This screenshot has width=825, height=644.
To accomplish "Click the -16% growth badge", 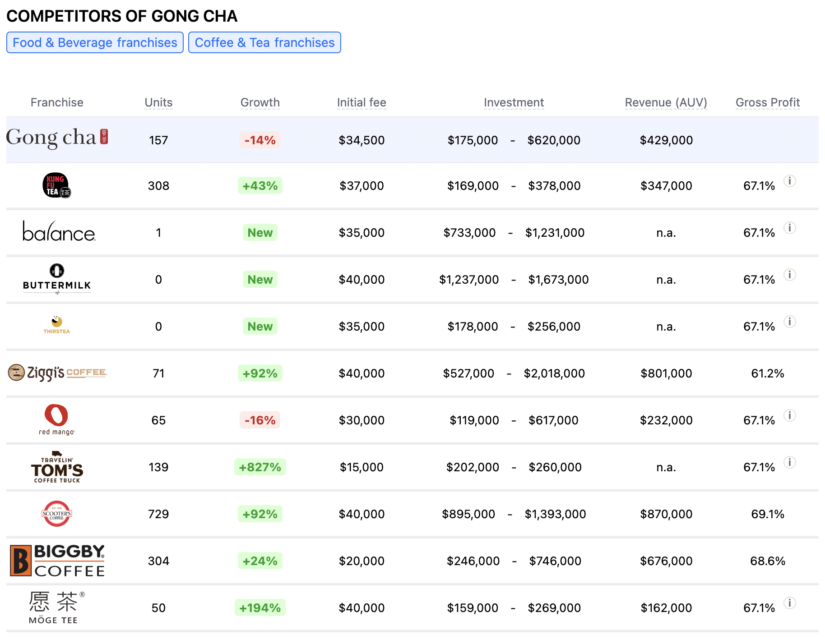I will 260,420.
